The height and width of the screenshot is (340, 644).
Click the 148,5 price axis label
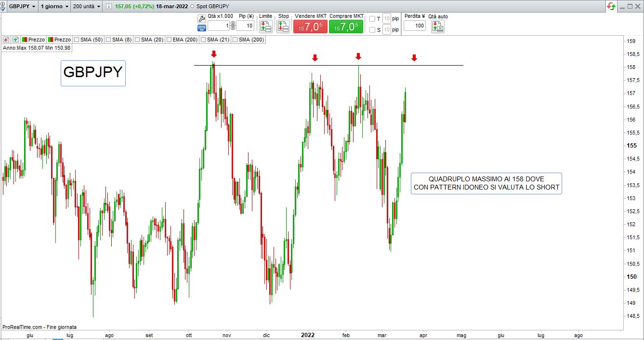click(x=632, y=316)
